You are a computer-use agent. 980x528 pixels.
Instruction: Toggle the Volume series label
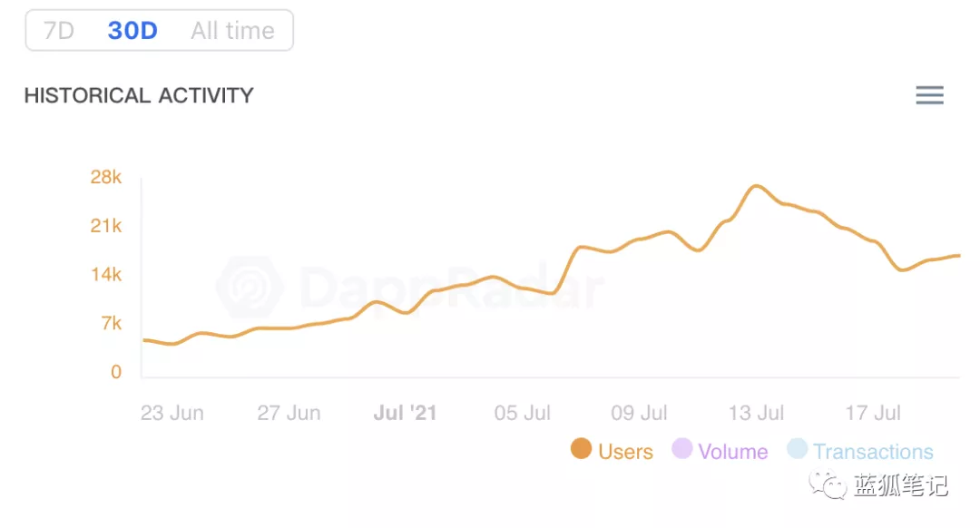coord(733,451)
